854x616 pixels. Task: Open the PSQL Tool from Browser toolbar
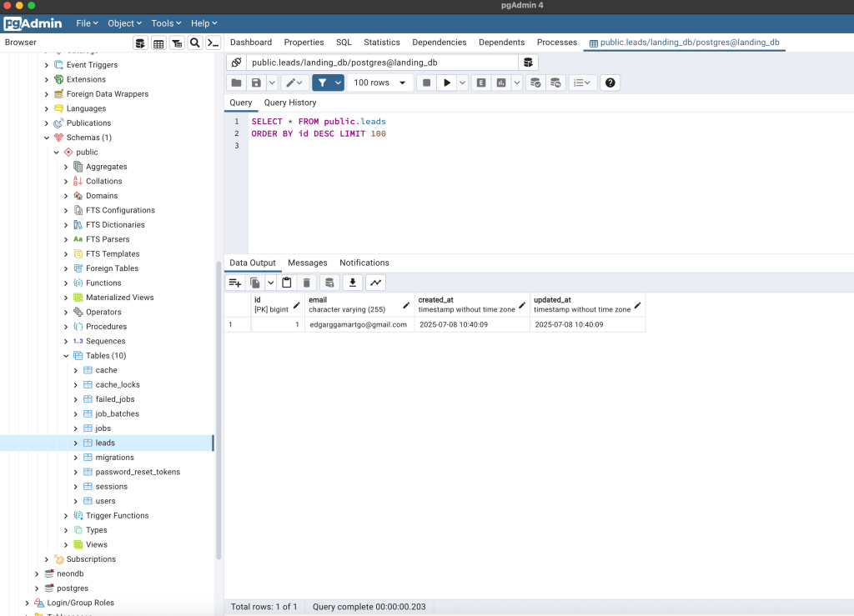point(213,43)
